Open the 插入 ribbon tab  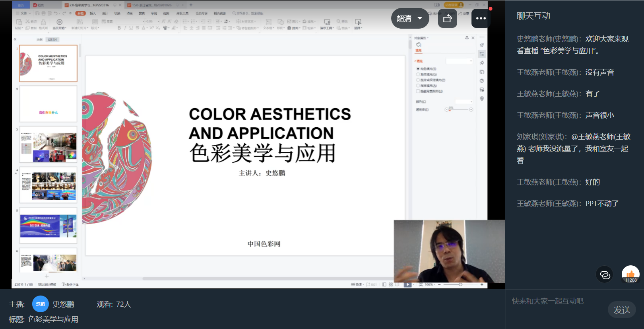coord(93,13)
